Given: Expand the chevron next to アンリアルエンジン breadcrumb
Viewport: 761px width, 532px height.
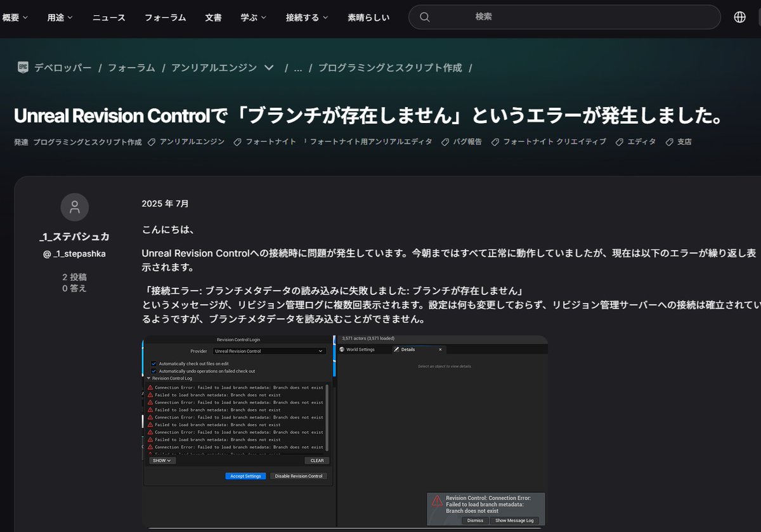Looking at the screenshot, I should (x=268, y=67).
